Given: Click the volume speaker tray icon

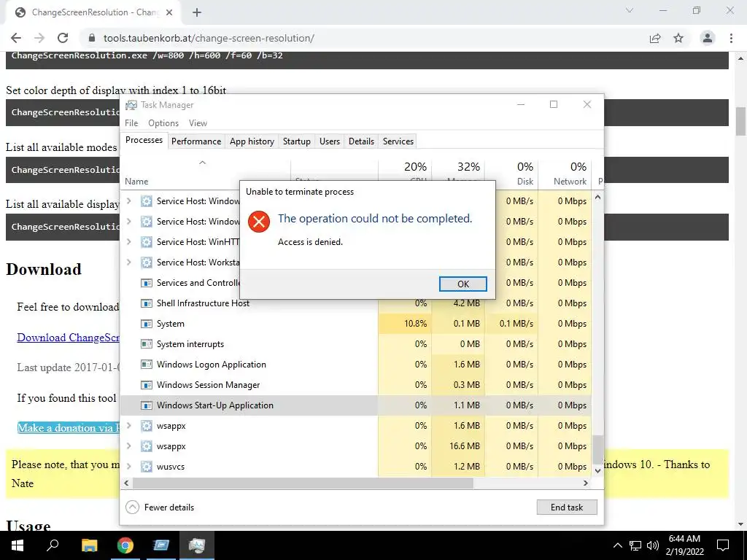Looking at the screenshot, I should pos(653,545).
